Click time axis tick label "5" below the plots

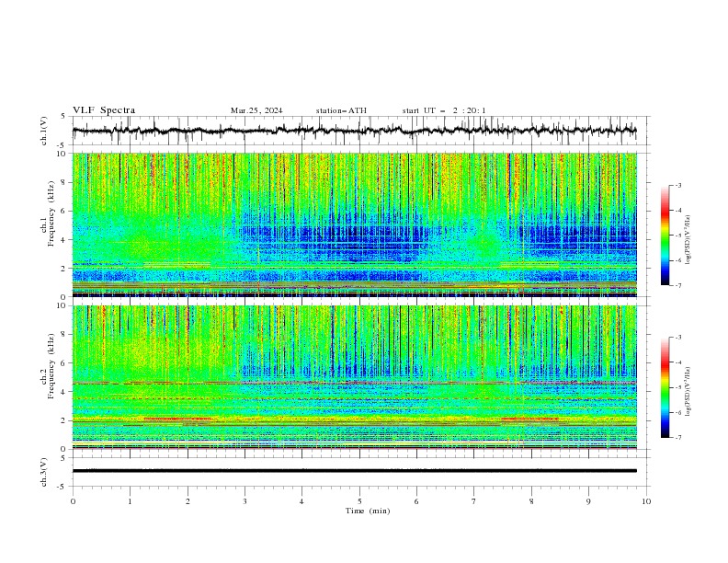point(359,501)
